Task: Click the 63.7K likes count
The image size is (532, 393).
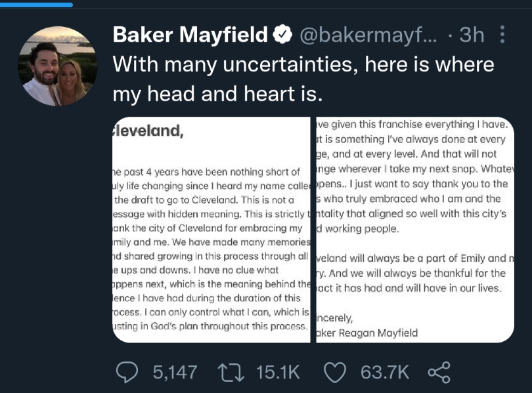Action: point(384,373)
